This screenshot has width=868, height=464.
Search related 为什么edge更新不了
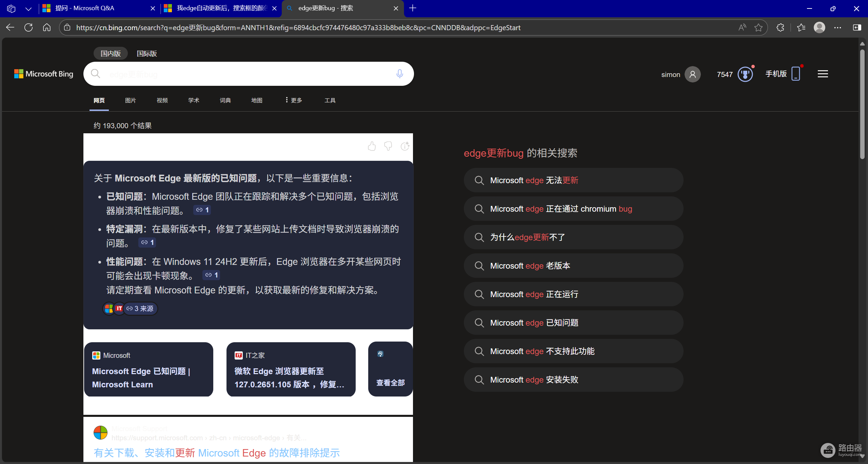573,237
